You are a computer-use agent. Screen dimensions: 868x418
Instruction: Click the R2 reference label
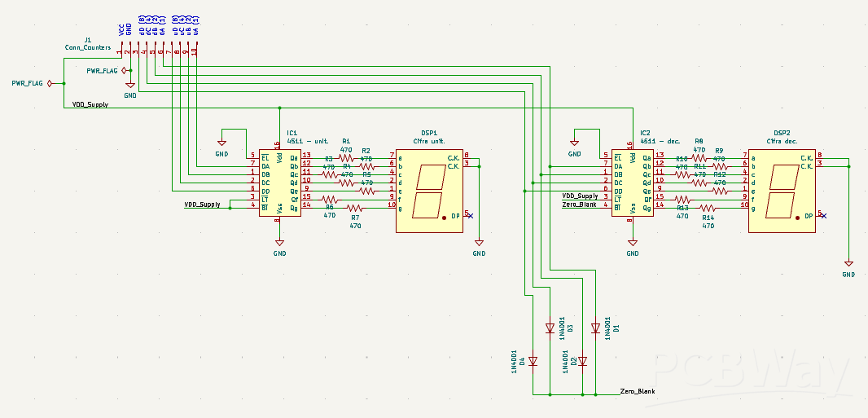[x=366, y=151]
